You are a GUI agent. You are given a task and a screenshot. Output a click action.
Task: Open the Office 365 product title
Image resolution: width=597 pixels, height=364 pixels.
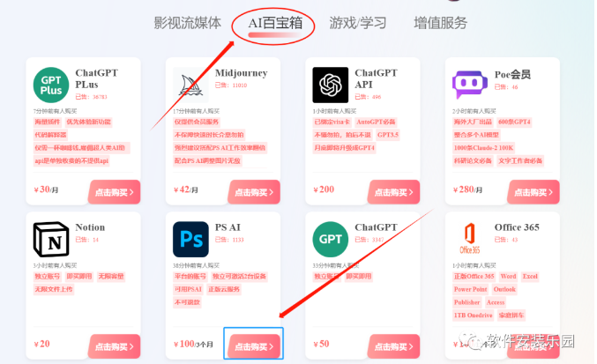click(x=517, y=227)
